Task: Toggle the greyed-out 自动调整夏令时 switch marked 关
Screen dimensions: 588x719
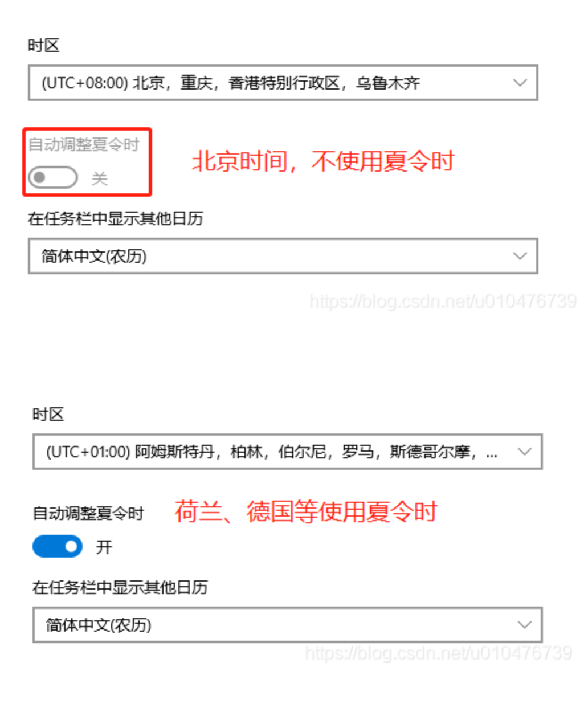Action: [x=53, y=177]
